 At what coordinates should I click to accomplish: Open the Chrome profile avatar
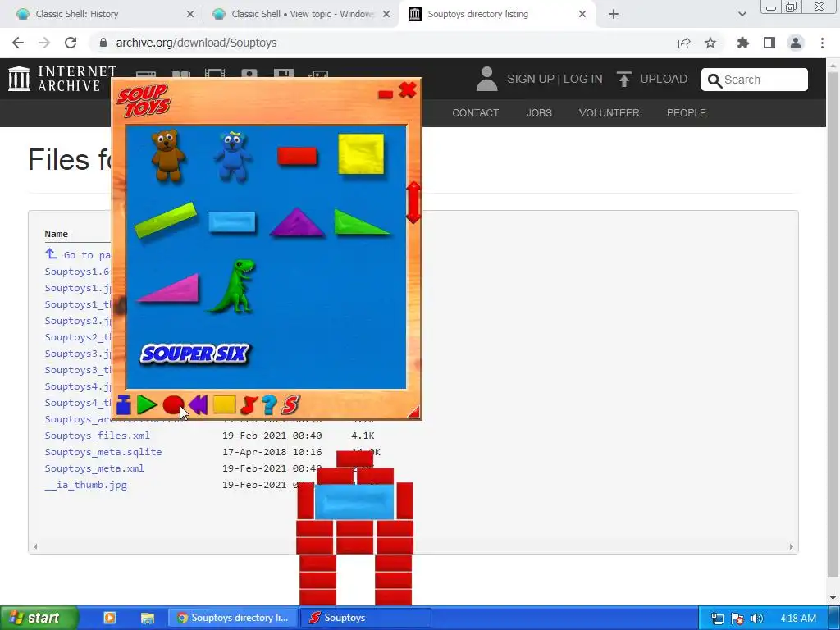pyautogui.click(x=796, y=43)
